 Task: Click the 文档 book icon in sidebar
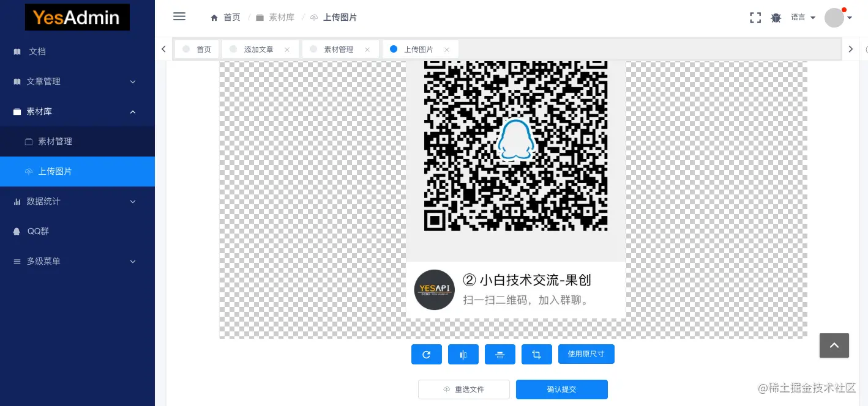pos(17,52)
